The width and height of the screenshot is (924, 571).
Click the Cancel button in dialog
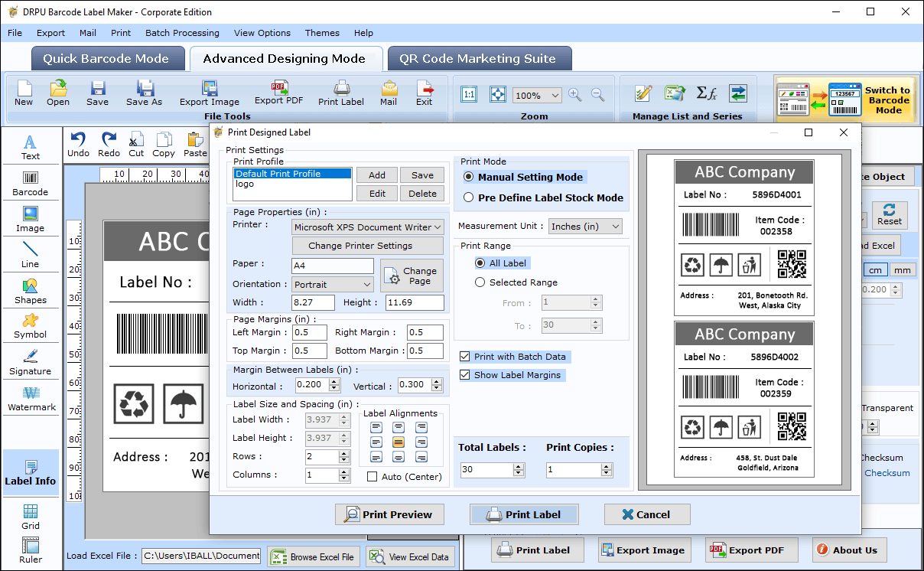tap(647, 514)
